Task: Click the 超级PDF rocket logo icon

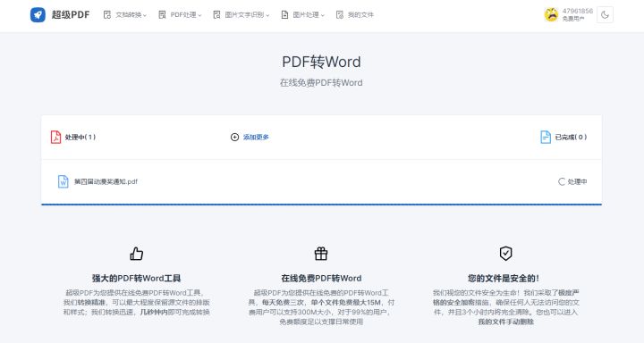Action: click(x=38, y=15)
